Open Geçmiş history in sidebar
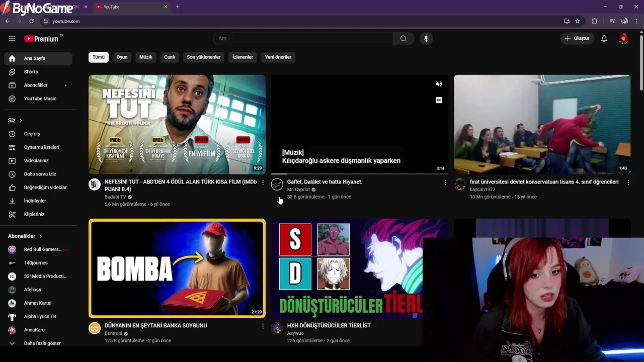The width and height of the screenshot is (644, 362). [x=38, y=134]
